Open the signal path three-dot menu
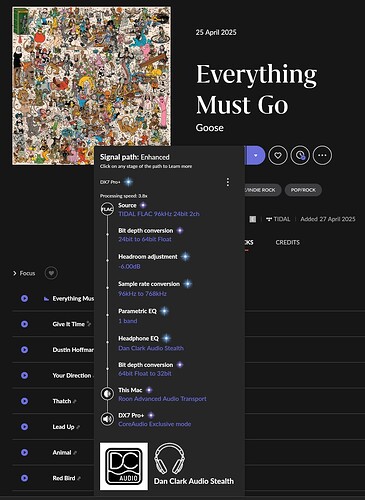The height and width of the screenshot is (500, 365). [228, 182]
